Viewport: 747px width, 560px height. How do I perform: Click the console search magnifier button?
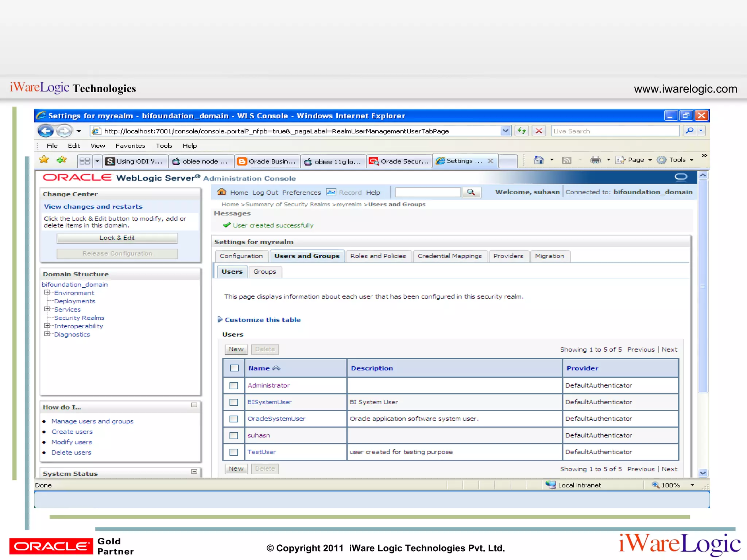[x=471, y=192]
